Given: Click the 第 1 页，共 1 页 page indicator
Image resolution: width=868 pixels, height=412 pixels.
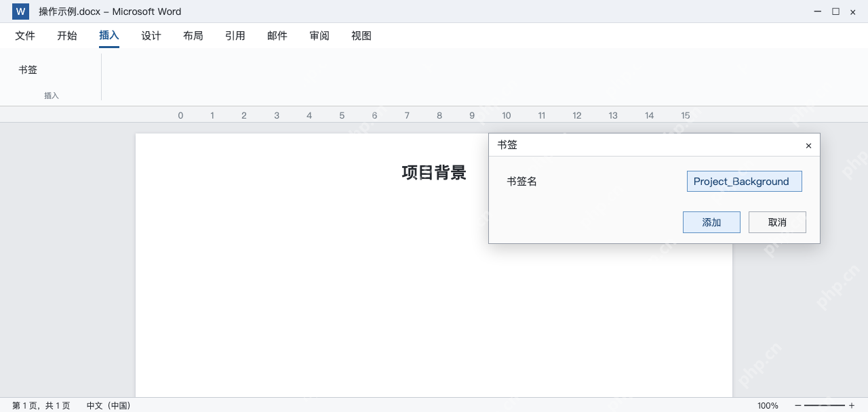Looking at the screenshot, I should tap(41, 405).
